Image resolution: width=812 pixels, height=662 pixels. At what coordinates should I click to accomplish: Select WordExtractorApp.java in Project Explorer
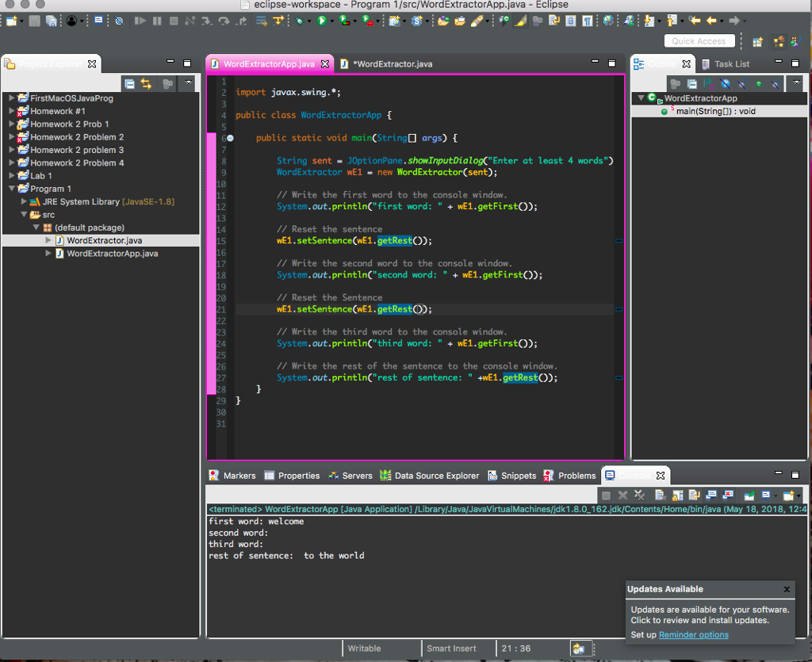tap(113, 254)
